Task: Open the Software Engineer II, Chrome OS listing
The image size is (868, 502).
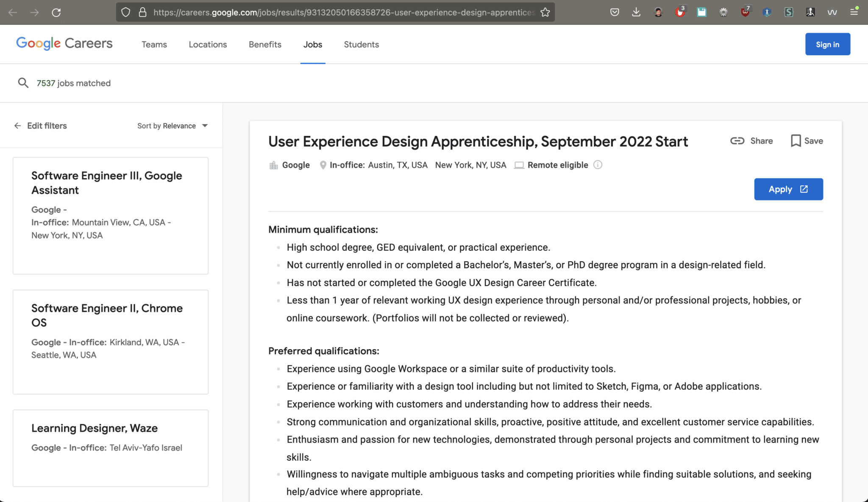Action: [106, 315]
